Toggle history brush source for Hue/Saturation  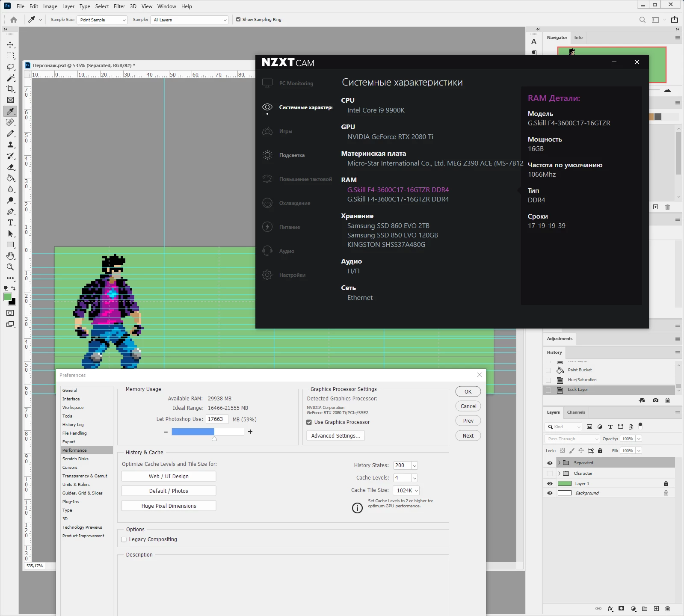548,380
